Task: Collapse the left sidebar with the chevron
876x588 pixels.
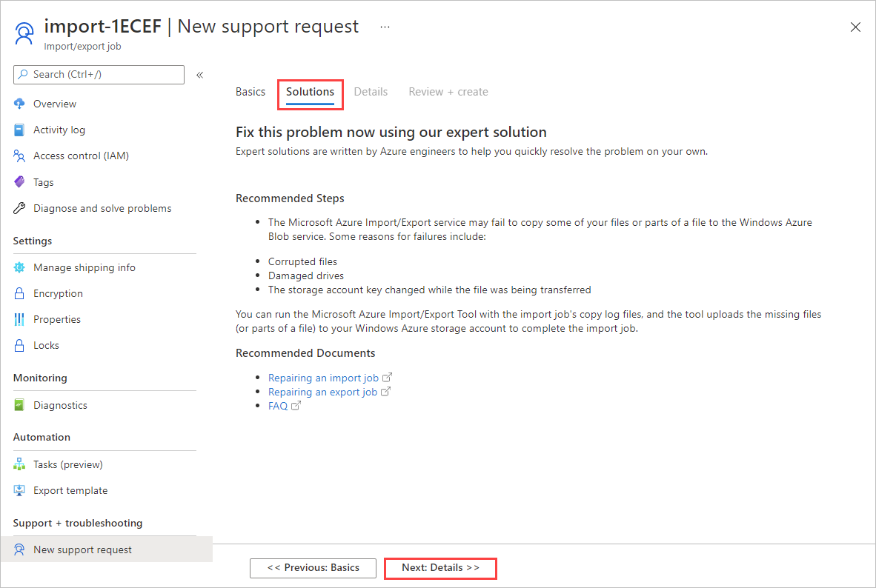Action: coord(199,74)
